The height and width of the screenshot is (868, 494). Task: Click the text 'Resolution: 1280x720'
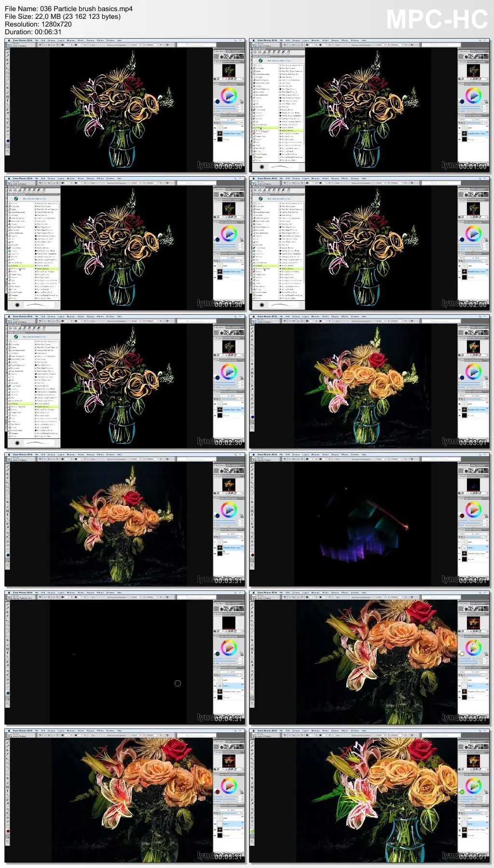[38, 24]
